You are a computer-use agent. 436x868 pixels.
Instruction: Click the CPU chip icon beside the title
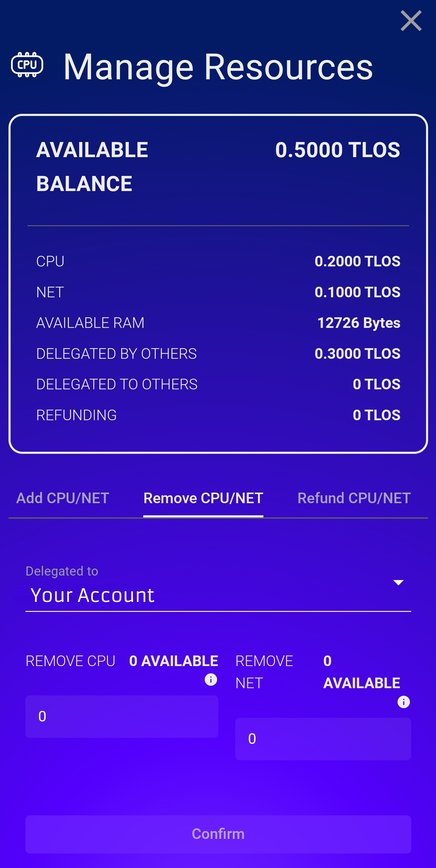point(27,65)
